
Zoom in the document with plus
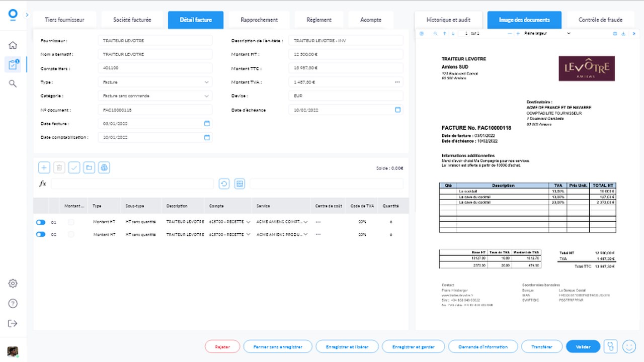pos(518,34)
